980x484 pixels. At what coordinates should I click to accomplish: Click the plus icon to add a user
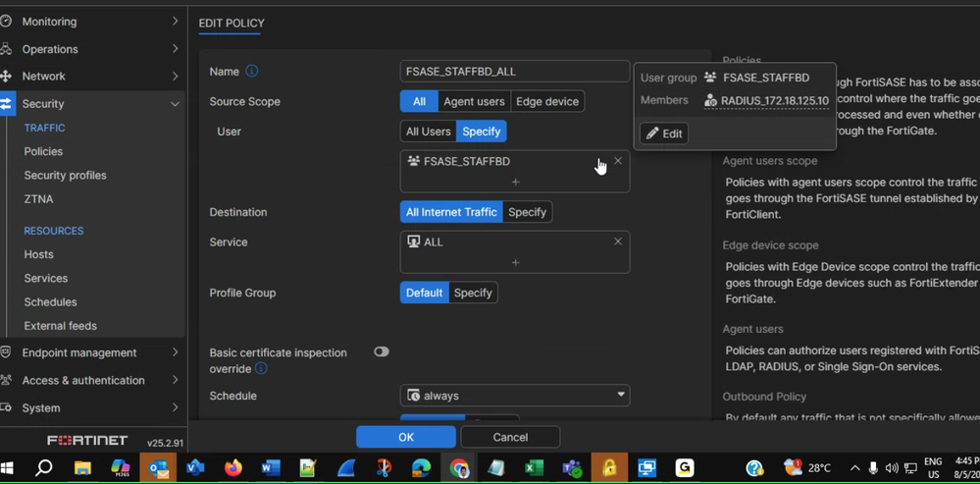(x=515, y=182)
